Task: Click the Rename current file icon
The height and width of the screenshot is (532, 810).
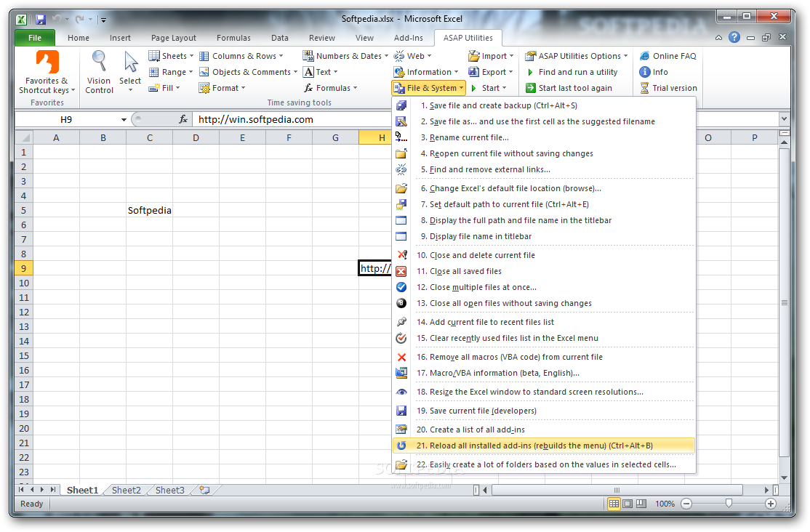Action: [x=401, y=137]
